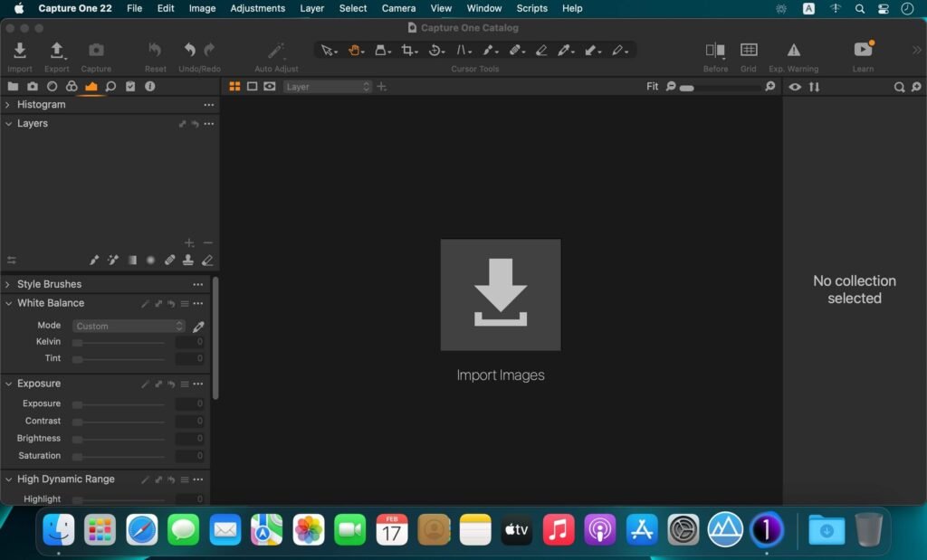Toggle the Grid overlay in the toolbar
The image size is (927, 560).
click(748, 52)
